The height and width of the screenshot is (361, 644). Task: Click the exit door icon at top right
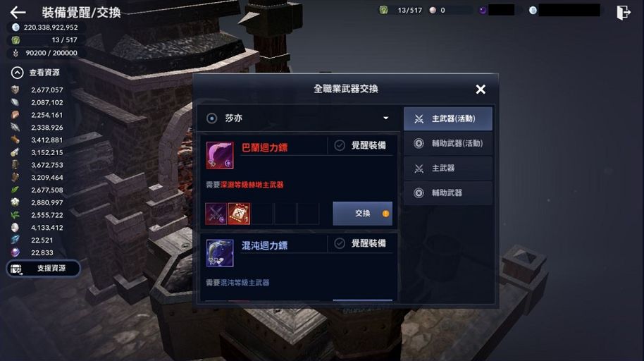[623, 12]
